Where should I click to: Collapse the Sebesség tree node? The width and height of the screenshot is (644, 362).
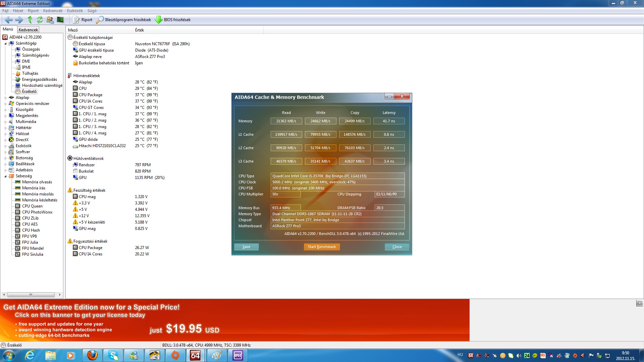[x=5, y=176]
